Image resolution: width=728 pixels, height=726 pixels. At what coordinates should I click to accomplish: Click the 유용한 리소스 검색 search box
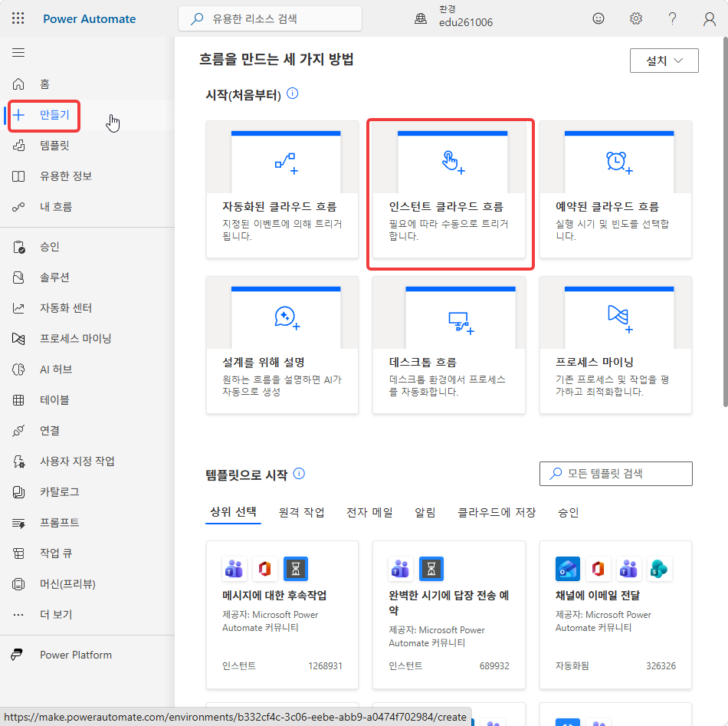(x=271, y=18)
